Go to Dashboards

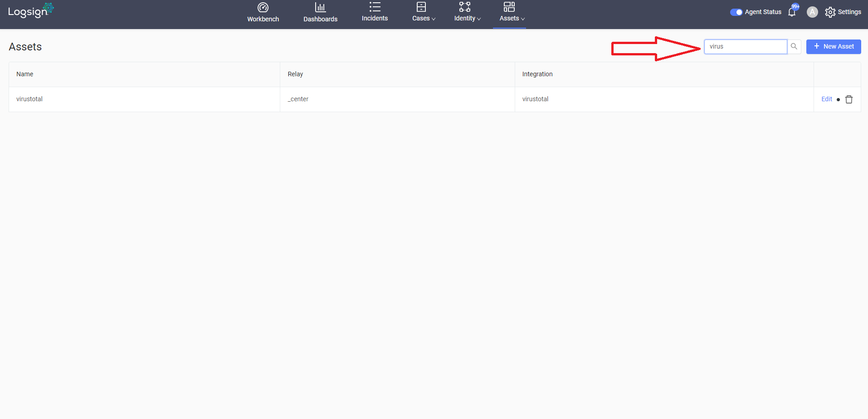(x=320, y=13)
